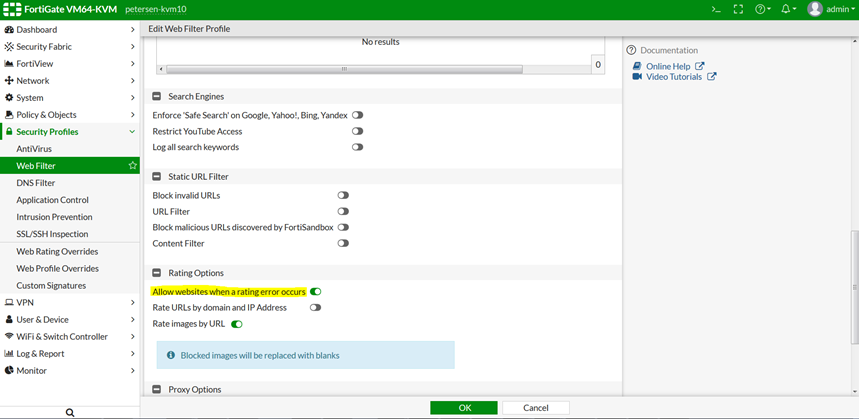Expand the VPN sidebar menu
859x419 pixels.
click(70, 302)
